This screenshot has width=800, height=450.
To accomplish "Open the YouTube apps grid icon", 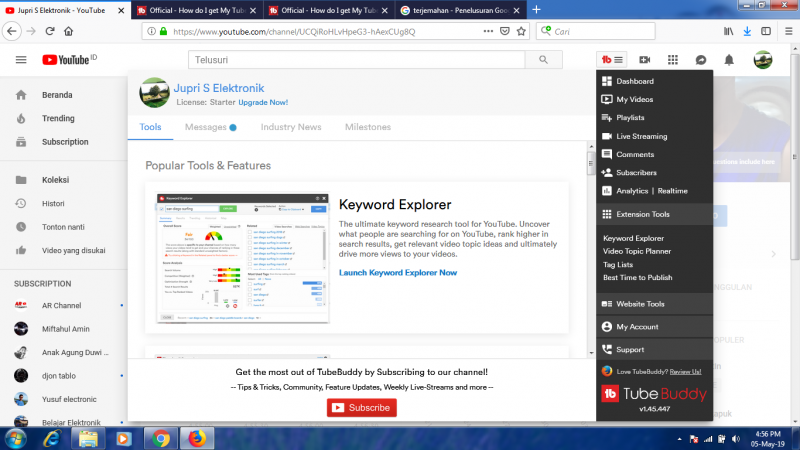I will (672, 60).
